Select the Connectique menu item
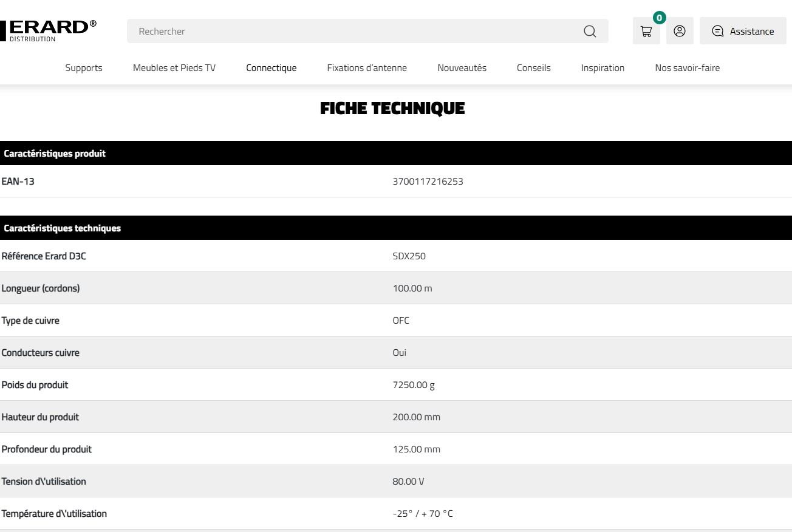Viewport: 792px width, 532px height. [271, 68]
